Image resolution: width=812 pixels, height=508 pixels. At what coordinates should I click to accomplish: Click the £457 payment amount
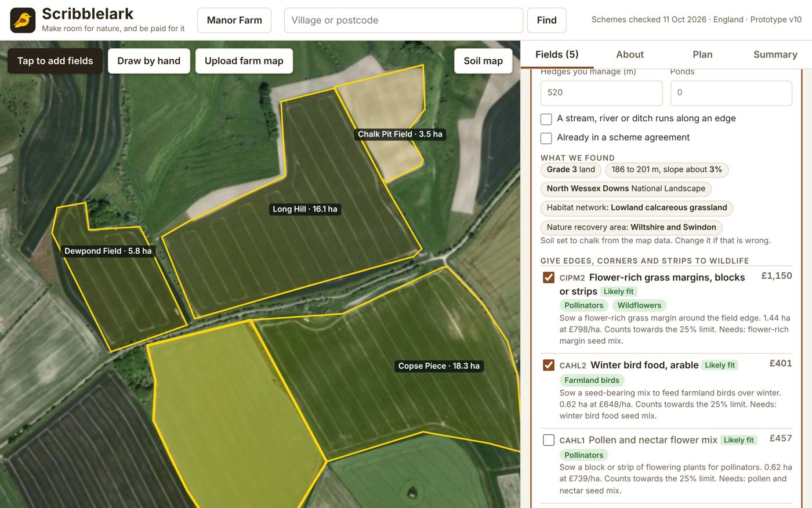(781, 438)
